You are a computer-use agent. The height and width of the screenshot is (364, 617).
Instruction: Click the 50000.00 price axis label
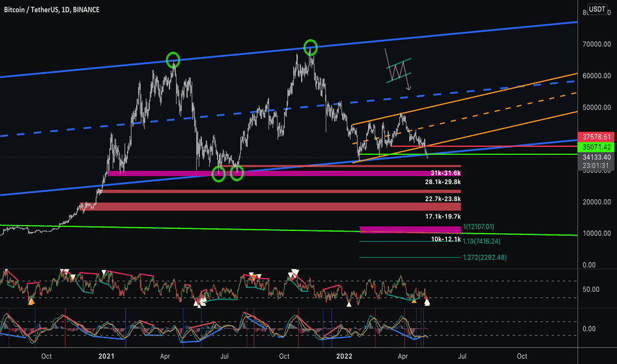click(x=596, y=107)
